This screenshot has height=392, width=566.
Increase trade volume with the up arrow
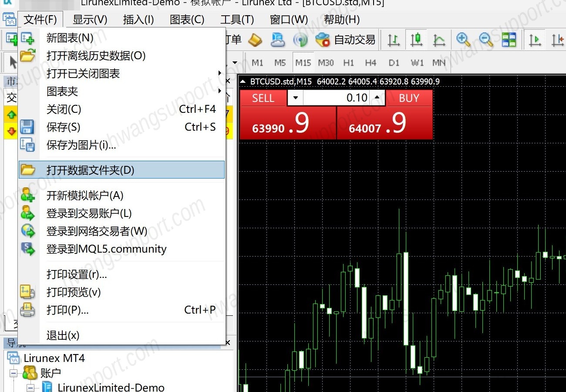[377, 98]
